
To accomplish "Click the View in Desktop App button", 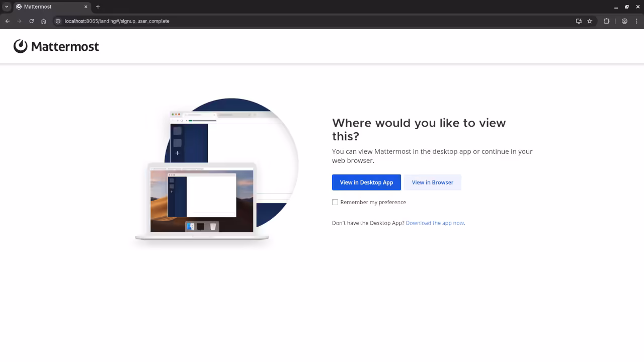I will pyautogui.click(x=366, y=182).
